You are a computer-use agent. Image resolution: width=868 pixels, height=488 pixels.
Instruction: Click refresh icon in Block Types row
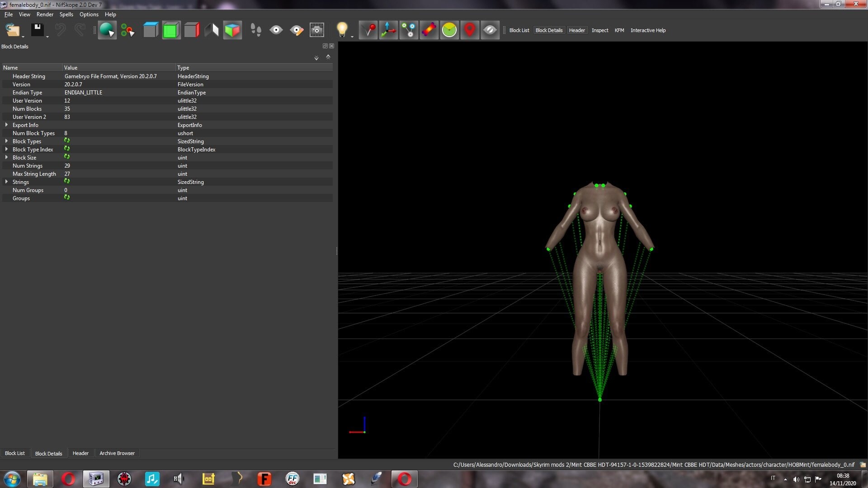67,141
